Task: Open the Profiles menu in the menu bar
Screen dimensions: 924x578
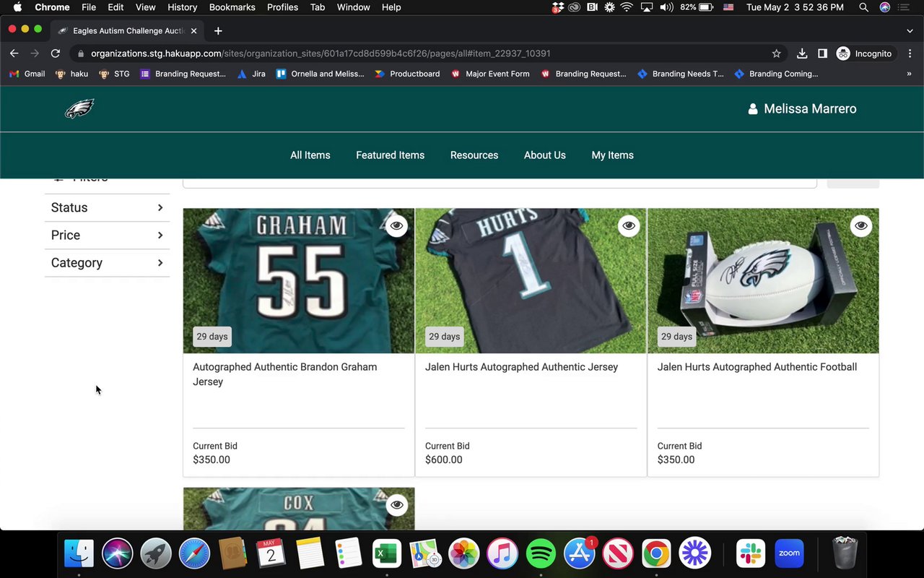Action: pos(282,7)
